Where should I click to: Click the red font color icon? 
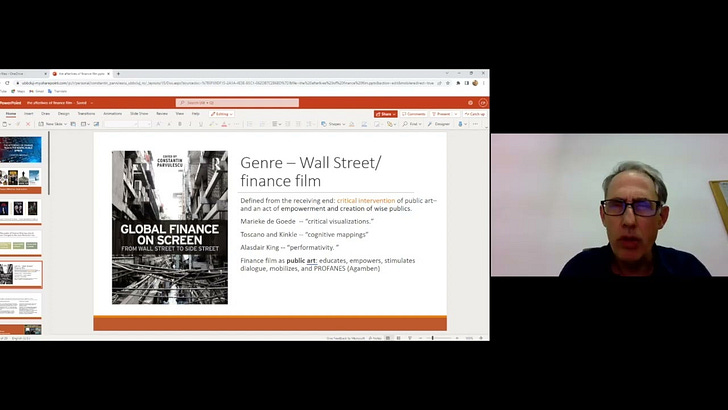(224, 124)
